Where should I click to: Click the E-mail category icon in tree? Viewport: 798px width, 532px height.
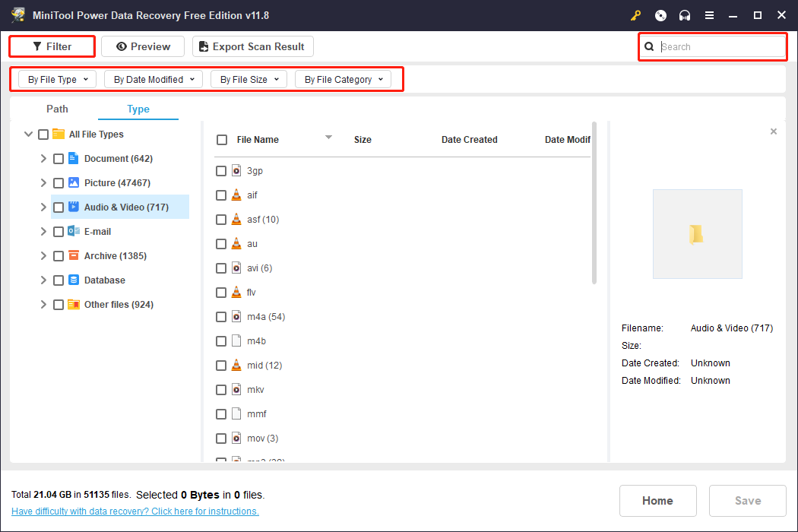coord(74,232)
